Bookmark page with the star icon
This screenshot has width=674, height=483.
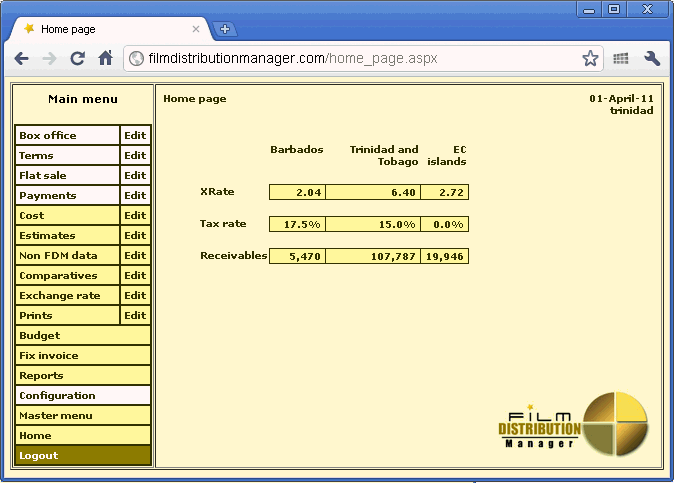pos(590,59)
